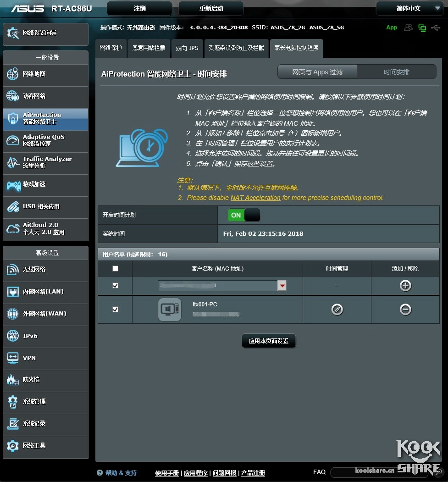This screenshot has height=482, width=448.
Task: Open the WAN globe icon
Action: tap(12, 314)
